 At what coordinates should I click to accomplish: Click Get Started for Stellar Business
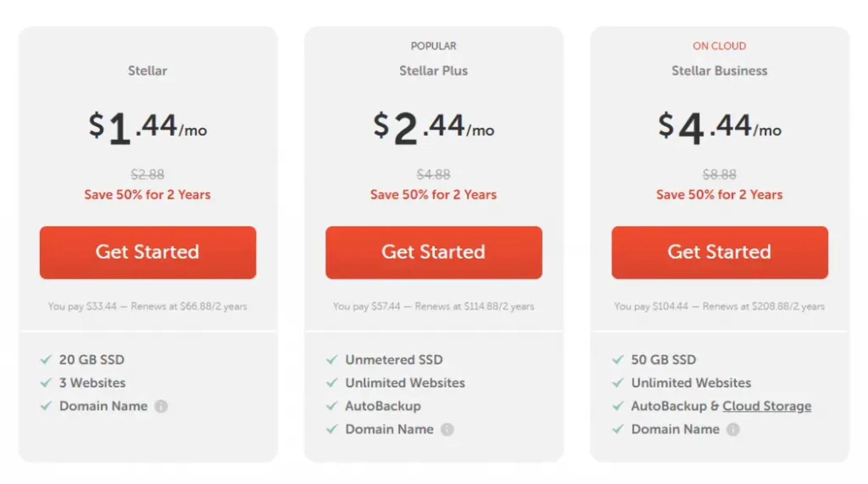click(719, 252)
